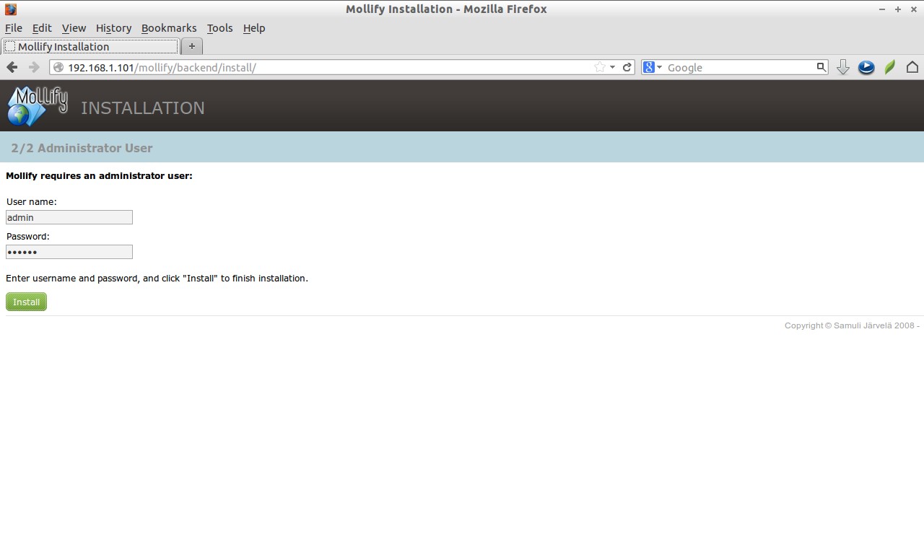Select the Mollify Installation tab
This screenshot has width=924, height=560.
(x=90, y=46)
